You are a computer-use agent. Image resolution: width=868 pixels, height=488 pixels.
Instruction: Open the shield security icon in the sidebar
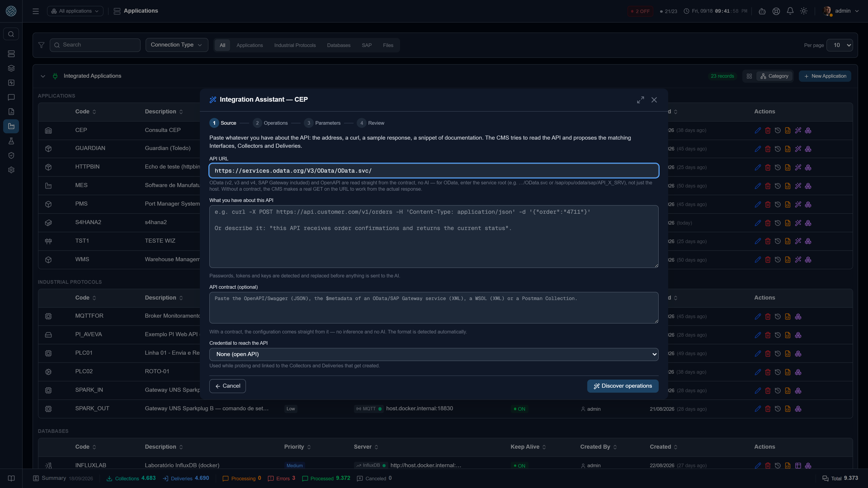coord(11,155)
